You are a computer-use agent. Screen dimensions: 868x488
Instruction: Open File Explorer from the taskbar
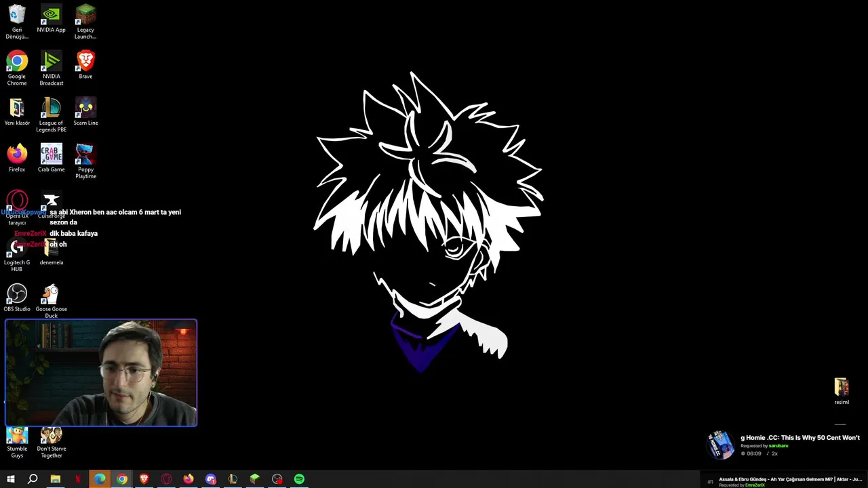tap(56, 479)
